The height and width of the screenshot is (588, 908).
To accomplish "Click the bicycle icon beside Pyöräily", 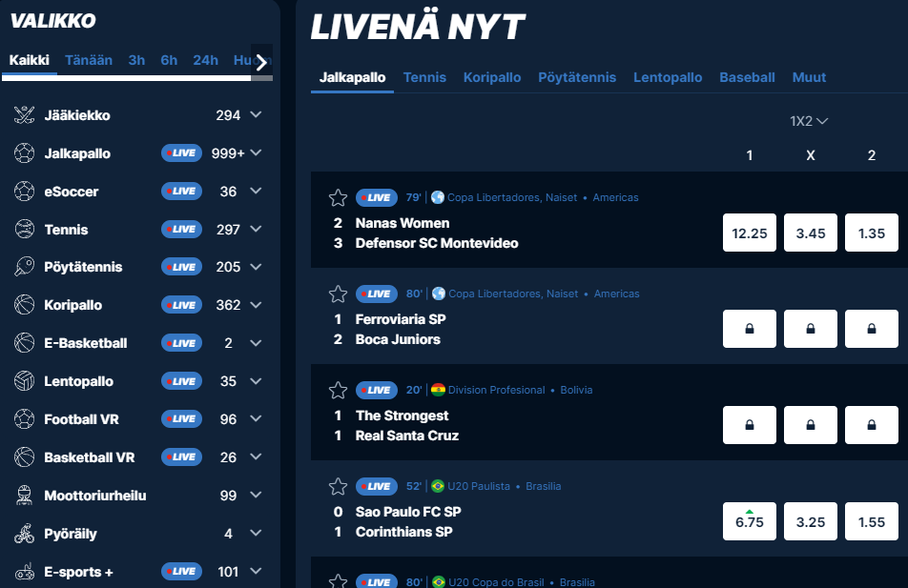I will click(25, 534).
